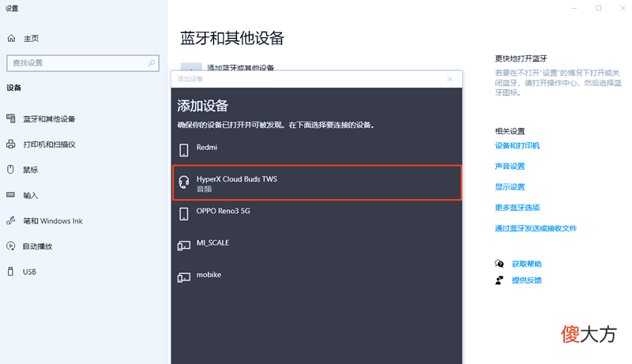Focus the 查找设置 search field

(x=83, y=63)
